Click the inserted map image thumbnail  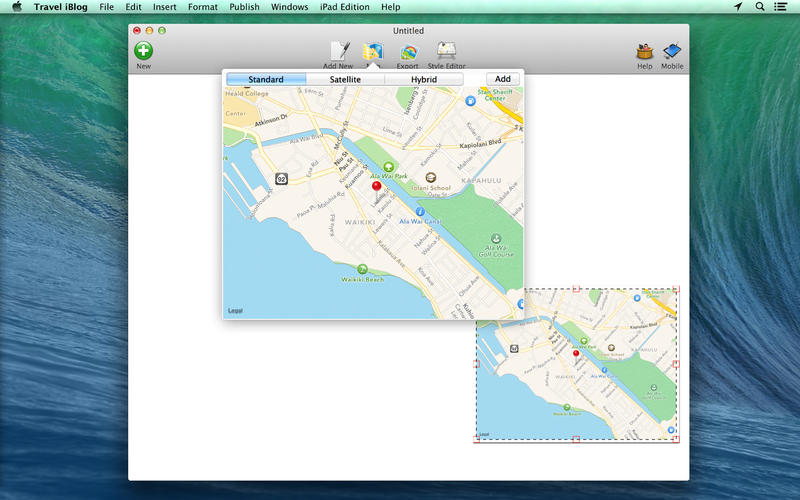[x=577, y=364]
